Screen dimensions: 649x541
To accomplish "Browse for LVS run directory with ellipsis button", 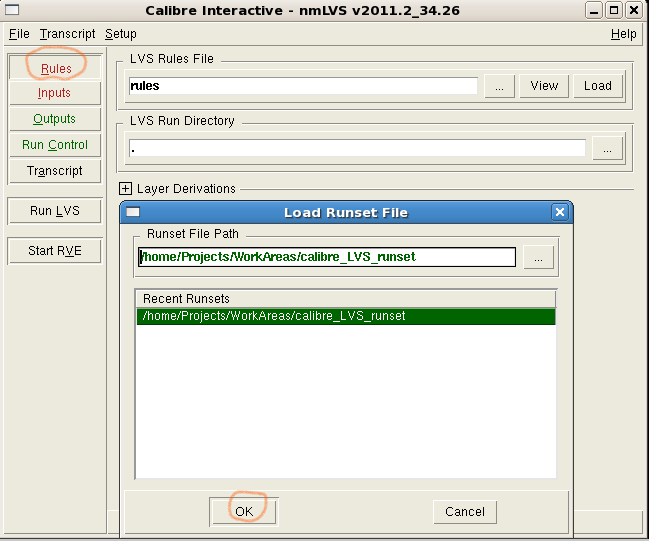I will pos(607,148).
